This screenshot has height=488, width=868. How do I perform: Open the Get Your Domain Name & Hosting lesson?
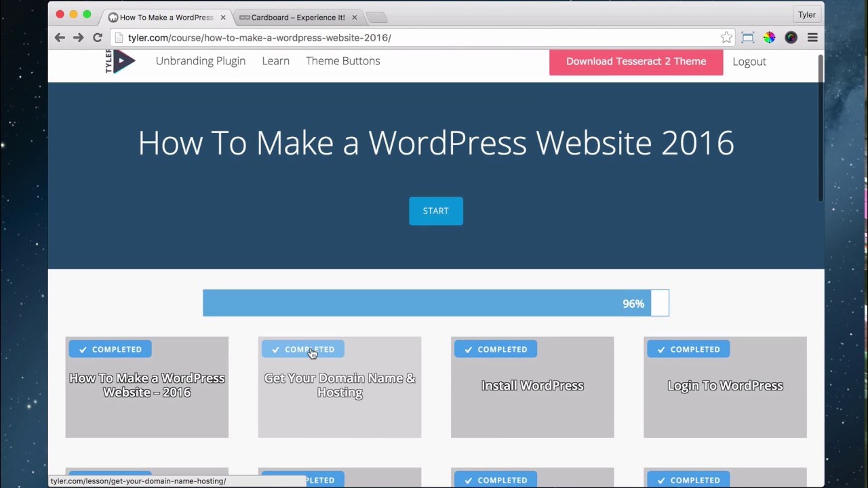340,387
